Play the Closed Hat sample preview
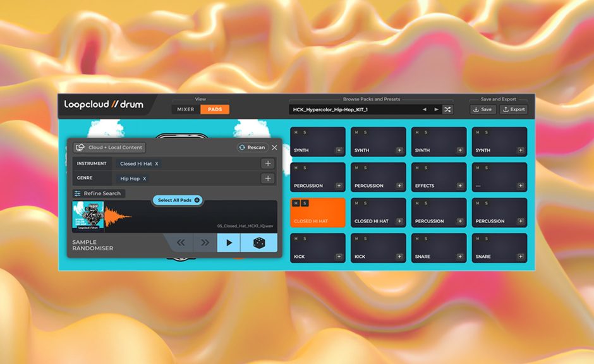Viewport: 594px width, 364px height. click(x=229, y=243)
